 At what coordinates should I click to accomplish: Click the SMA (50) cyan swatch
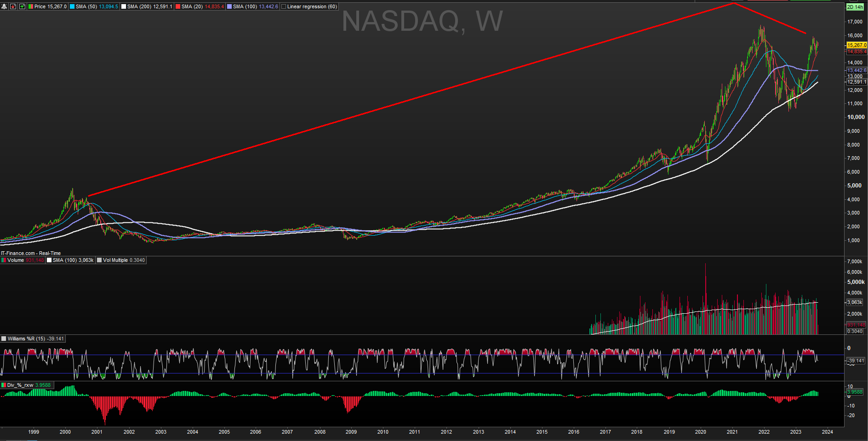tap(72, 7)
